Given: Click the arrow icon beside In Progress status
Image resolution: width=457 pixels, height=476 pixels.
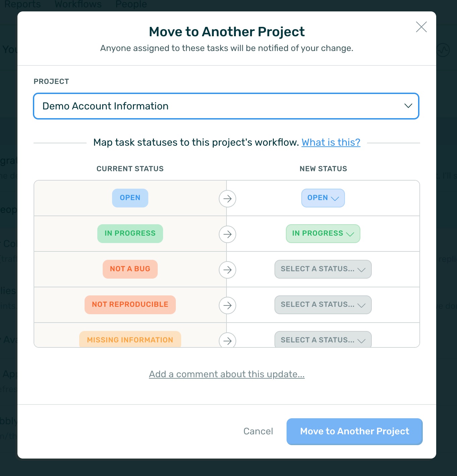Looking at the screenshot, I should [x=227, y=234].
